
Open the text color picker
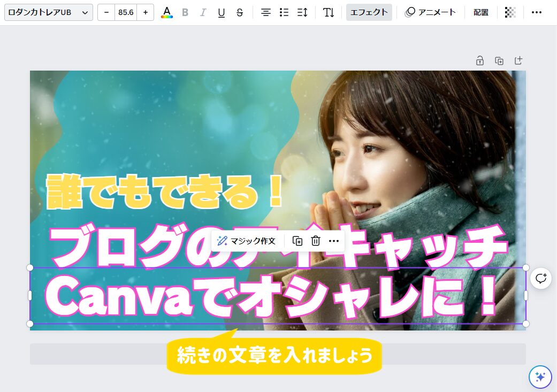click(166, 12)
